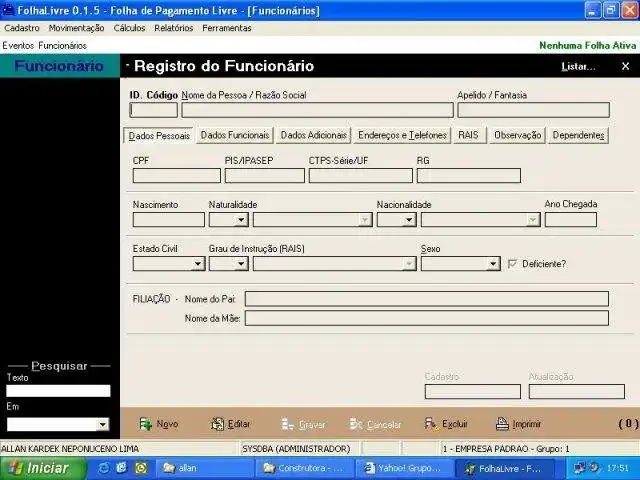This screenshot has height=480, width=640.
Task: Open the Observação tab
Action: point(518,135)
